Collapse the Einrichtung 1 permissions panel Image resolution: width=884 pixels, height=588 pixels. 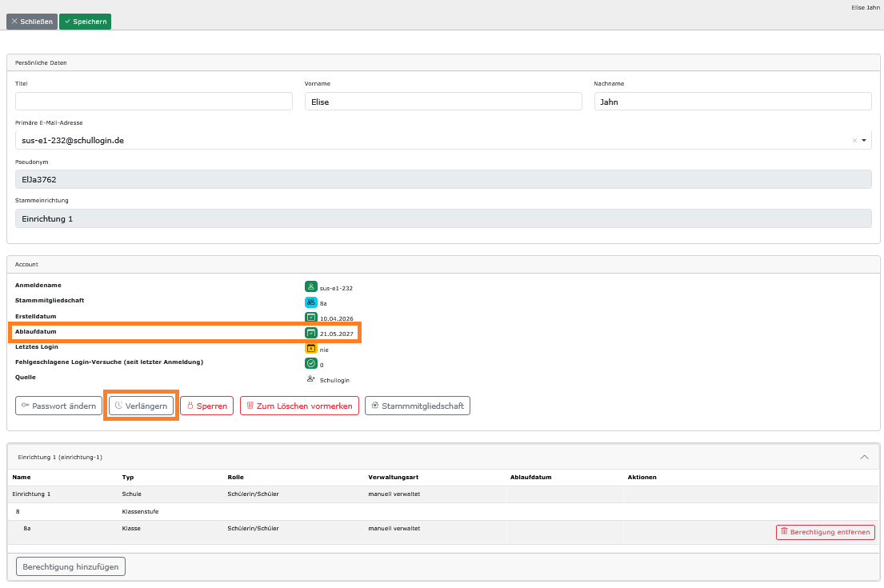(x=864, y=458)
